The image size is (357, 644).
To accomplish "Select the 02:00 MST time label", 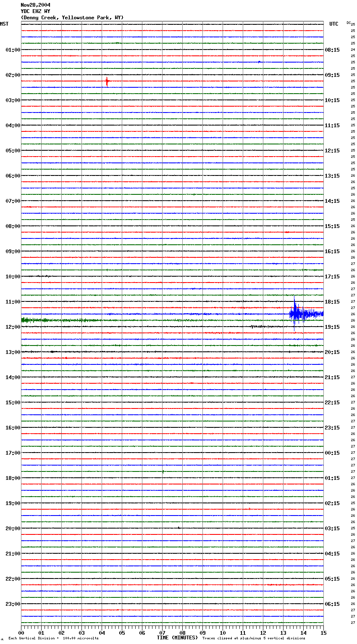I will pos(13,75).
